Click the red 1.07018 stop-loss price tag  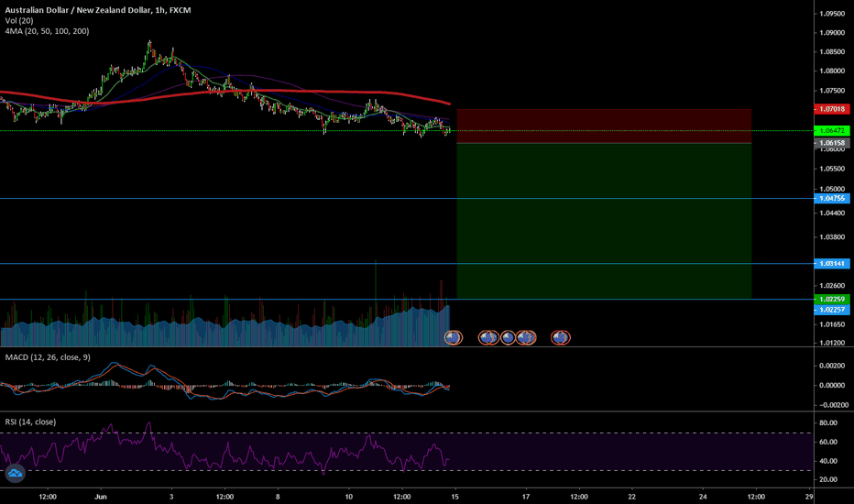(832, 109)
